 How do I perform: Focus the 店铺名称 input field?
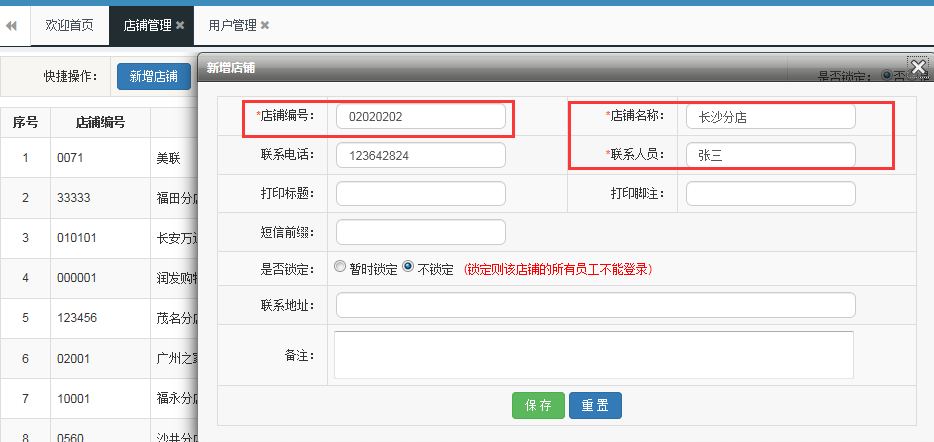click(771, 117)
